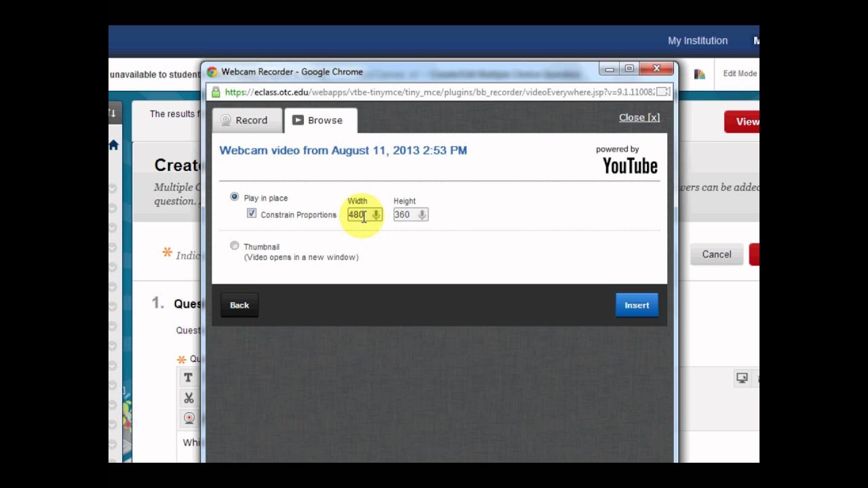Toggle the Constrain Proportions checkbox

252,213
